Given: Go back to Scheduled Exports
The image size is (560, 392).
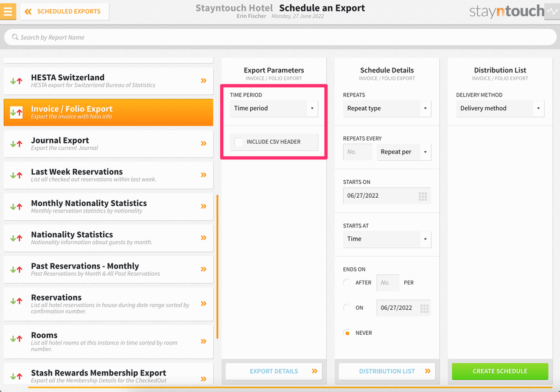Looking at the screenshot, I should pyautogui.click(x=65, y=12).
